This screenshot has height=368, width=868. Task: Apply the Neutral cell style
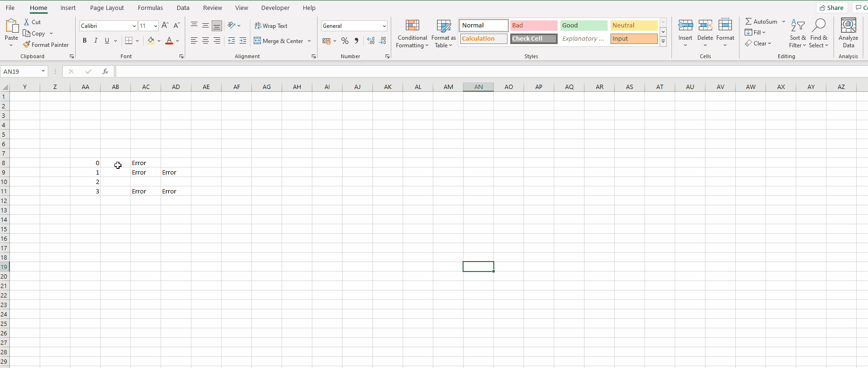click(634, 26)
